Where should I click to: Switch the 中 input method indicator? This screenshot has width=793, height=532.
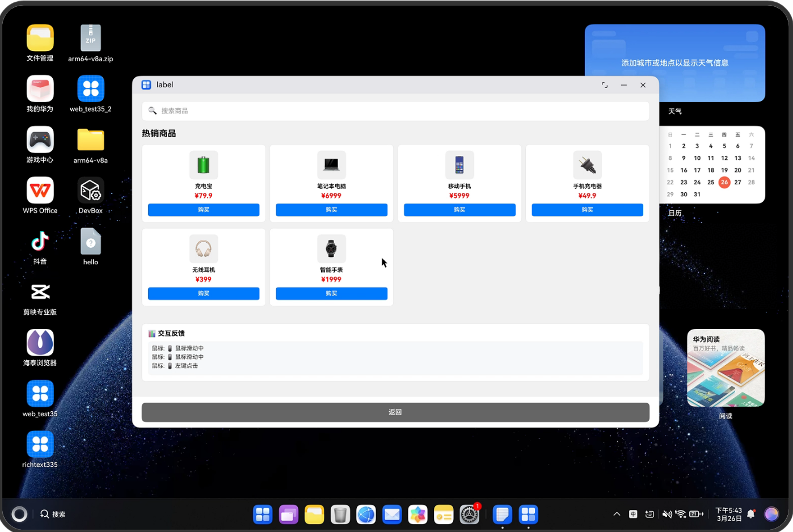[633, 514]
